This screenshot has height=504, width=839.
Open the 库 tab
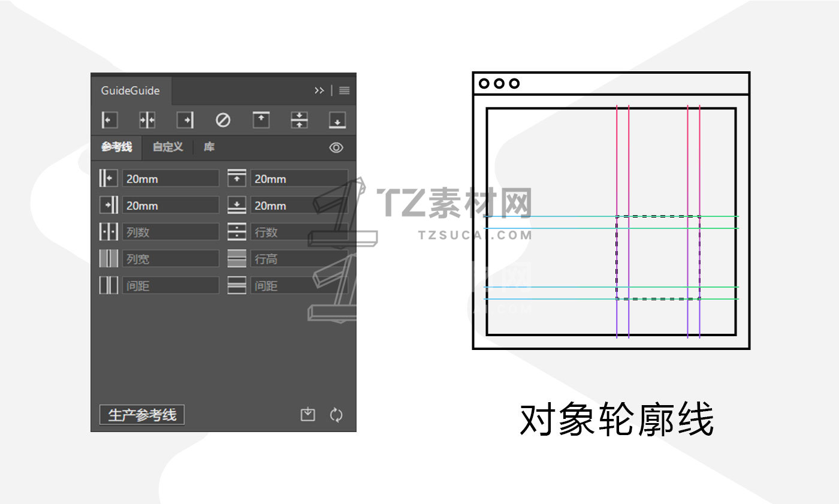pos(209,147)
